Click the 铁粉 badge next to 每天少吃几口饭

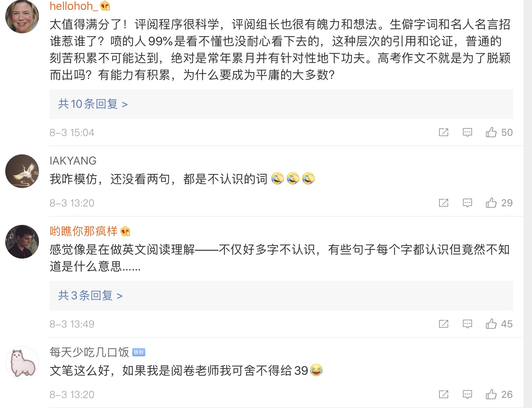tap(139, 352)
